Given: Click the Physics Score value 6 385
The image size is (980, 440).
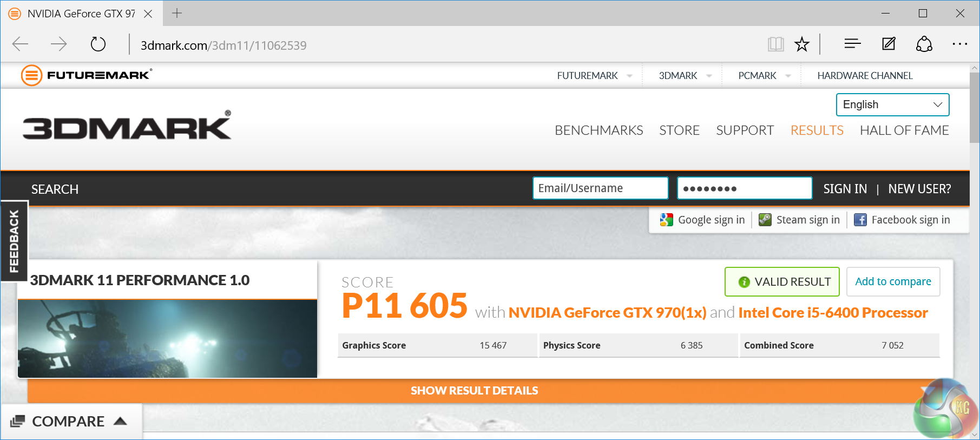Looking at the screenshot, I should point(692,345).
